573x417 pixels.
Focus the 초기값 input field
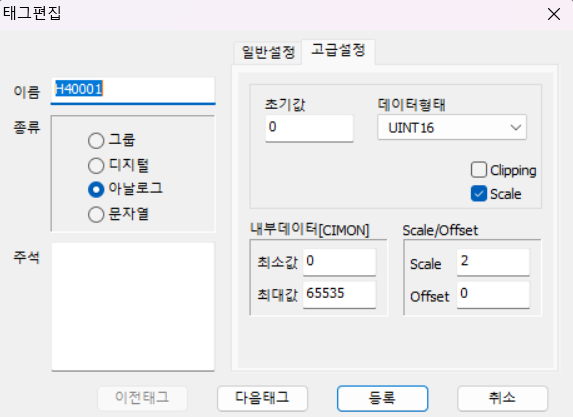tap(309, 128)
